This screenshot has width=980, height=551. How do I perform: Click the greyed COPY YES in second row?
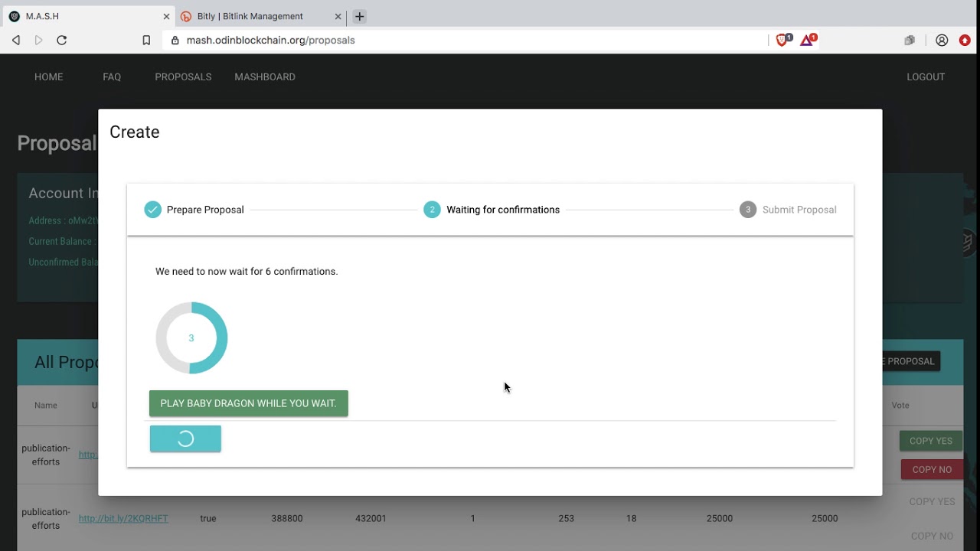[932, 501]
